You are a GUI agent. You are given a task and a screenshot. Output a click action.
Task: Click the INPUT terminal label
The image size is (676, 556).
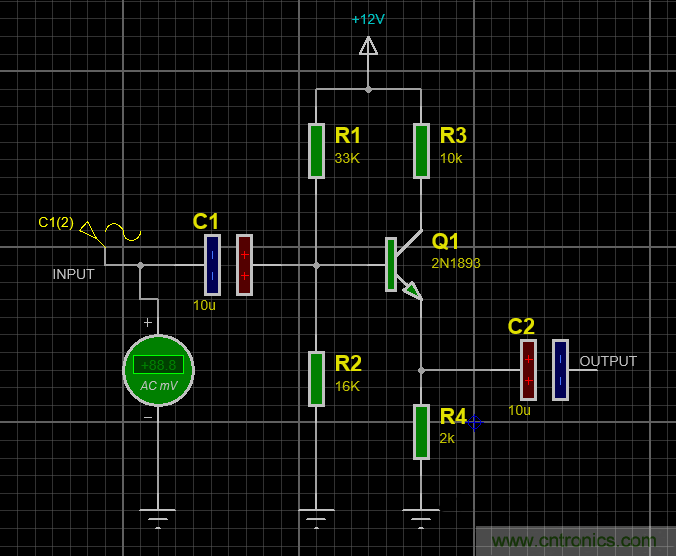click(x=73, y=274)
